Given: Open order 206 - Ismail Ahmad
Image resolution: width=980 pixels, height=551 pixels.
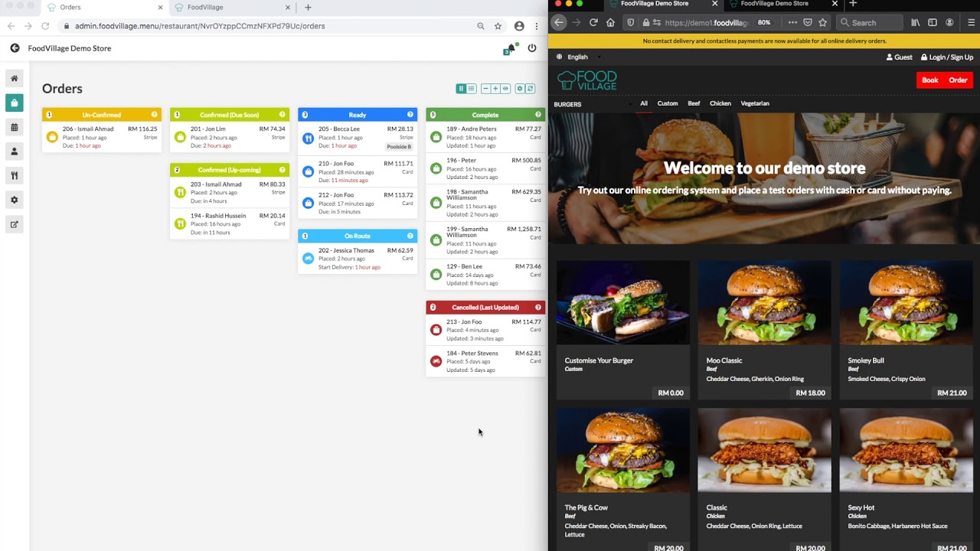Looking at the screenshot, I should point(102,137).
